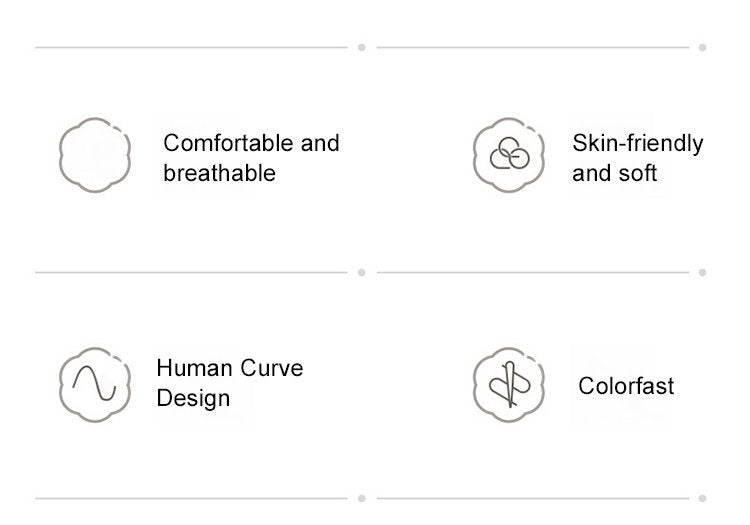750x525 pixels.
Task: Select the "Skin-friendly and soft" label
Action: [637, 158]
